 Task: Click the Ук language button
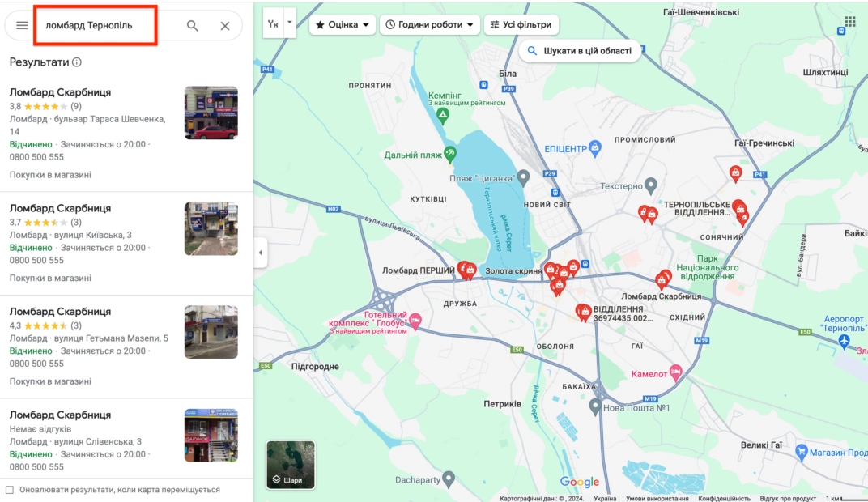pyautogui.click(x=273, y=23)
